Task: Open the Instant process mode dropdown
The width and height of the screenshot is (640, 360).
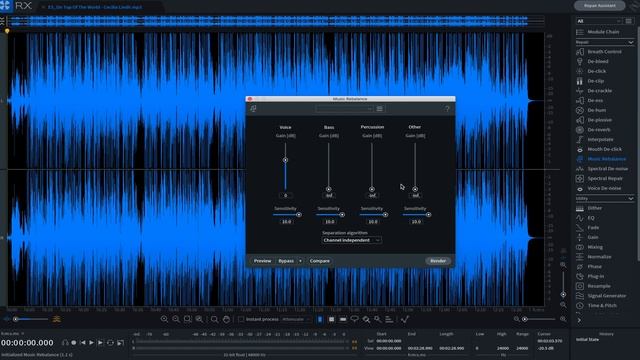Action: [x=296, y=320]
